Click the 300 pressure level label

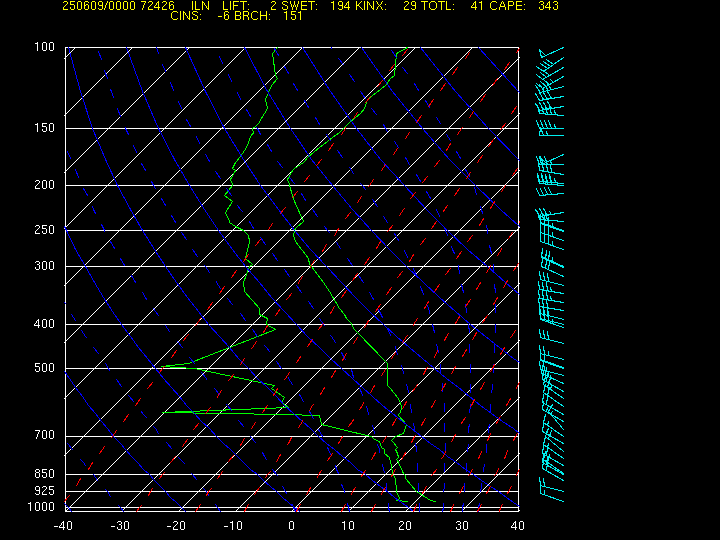coord(45,266)
